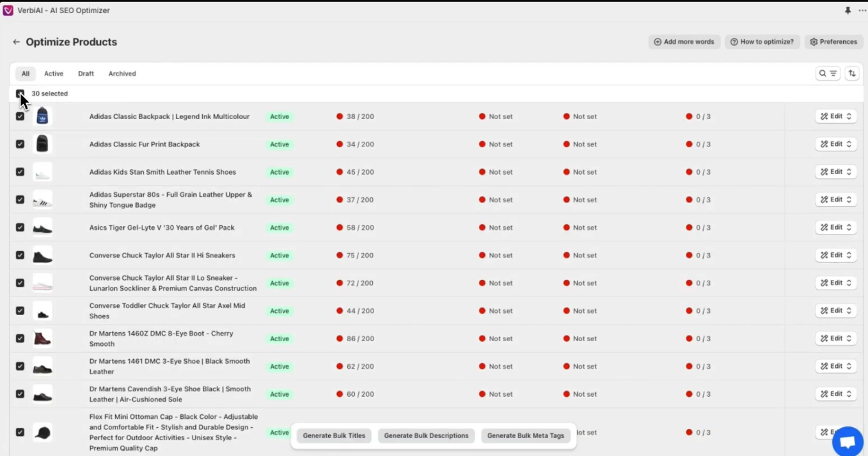Deselect the Adidas Superstar 80s row checkbox
Screen dimensions: 868x456
tap(20, 199)
